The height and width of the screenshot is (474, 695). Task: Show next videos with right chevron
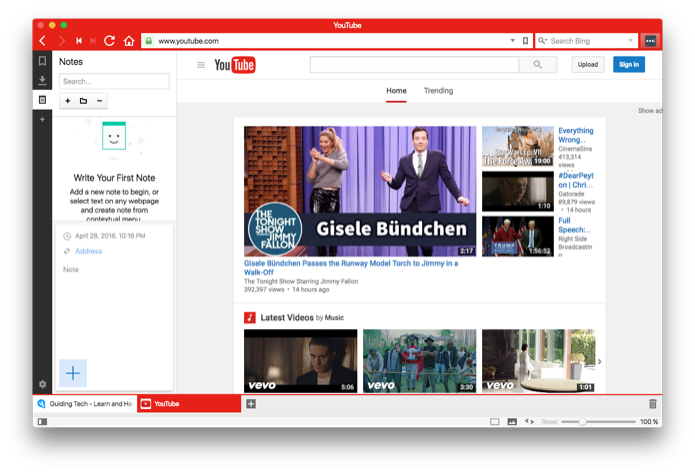pos(599,361)
